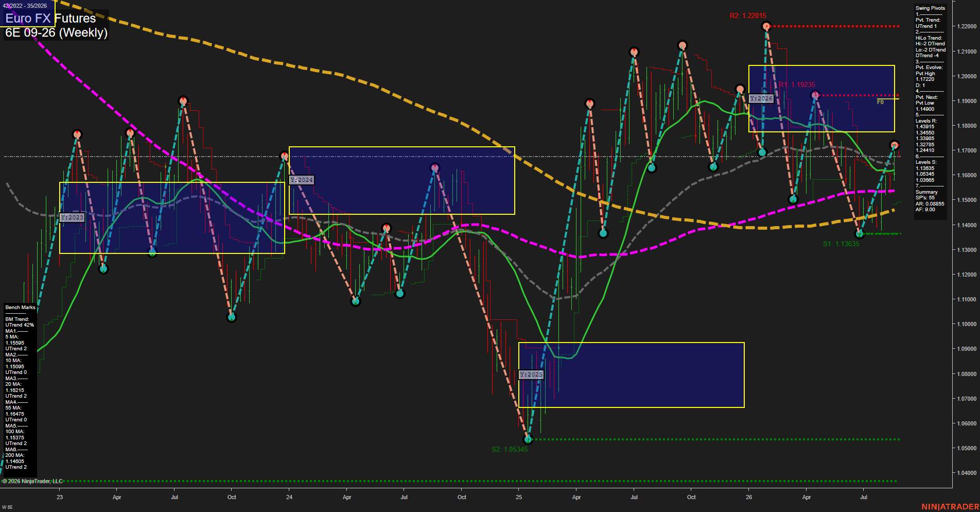Select the R2: 1.22015 resistance label
The image size is (980, 512).
[748, 16]
